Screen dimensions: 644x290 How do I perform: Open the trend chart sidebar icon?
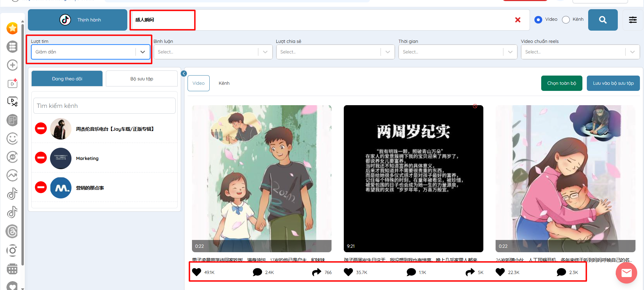tap(12, 175)
